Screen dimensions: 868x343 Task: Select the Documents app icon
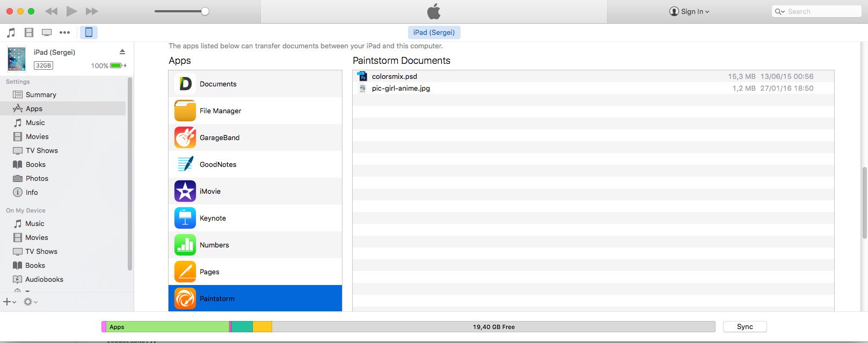click(x=185, y=84)
